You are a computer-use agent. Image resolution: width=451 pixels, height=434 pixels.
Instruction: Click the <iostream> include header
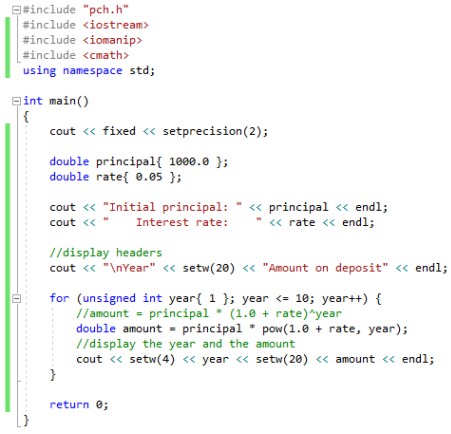116,25
